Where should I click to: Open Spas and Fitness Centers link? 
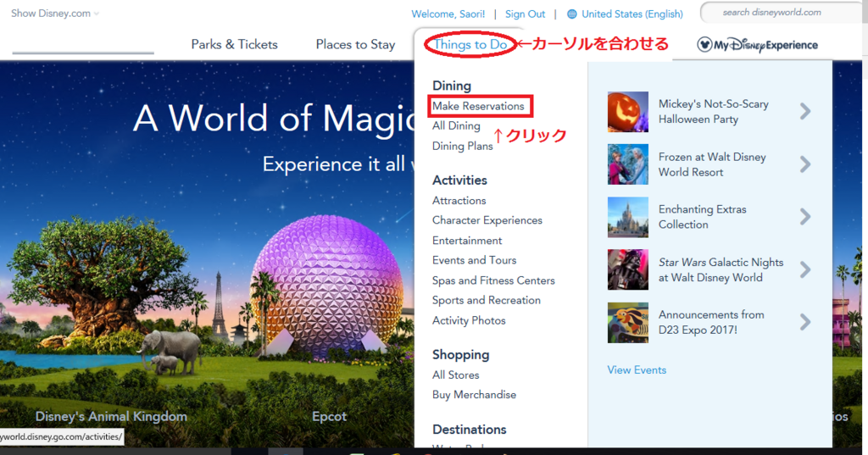(493, 280)
